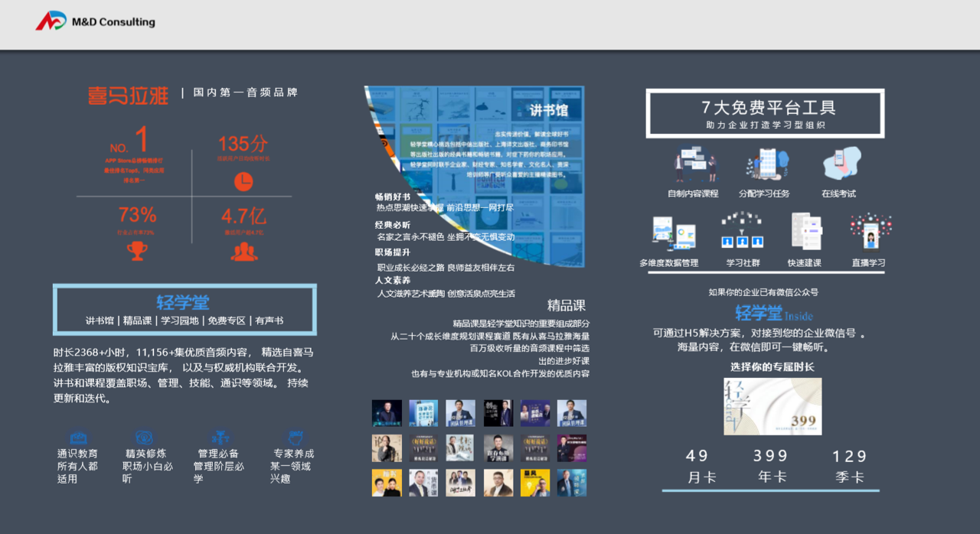Choose the 399 年卡 plan
The height and width of the screenshot is (534, 980).
(x=771, y=467)
